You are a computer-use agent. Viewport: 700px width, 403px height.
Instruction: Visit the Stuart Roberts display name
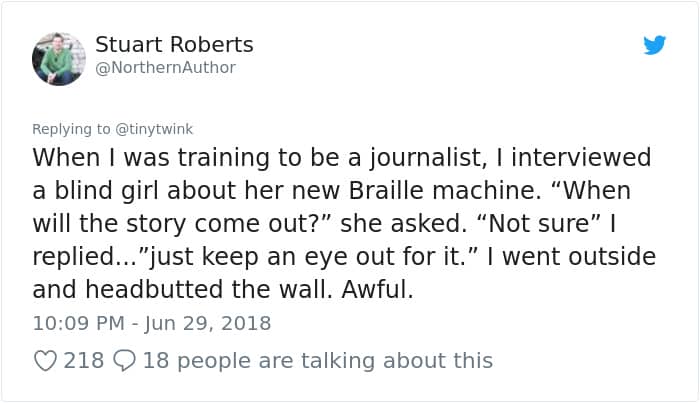[174, 45]
